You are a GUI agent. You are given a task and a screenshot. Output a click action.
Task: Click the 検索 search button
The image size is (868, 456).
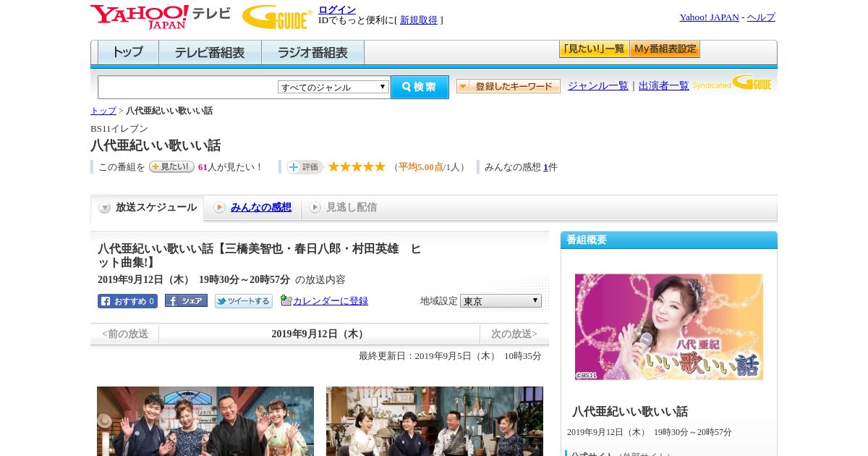[420, 87]
